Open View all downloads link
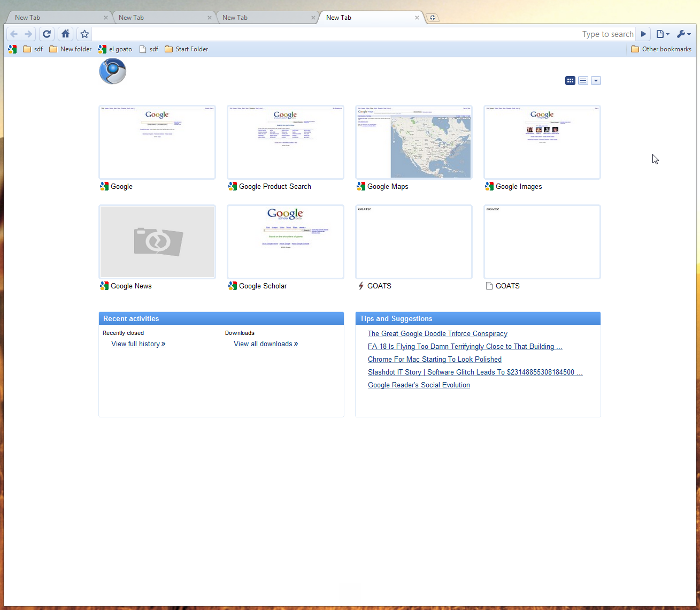 coord(266,344)
